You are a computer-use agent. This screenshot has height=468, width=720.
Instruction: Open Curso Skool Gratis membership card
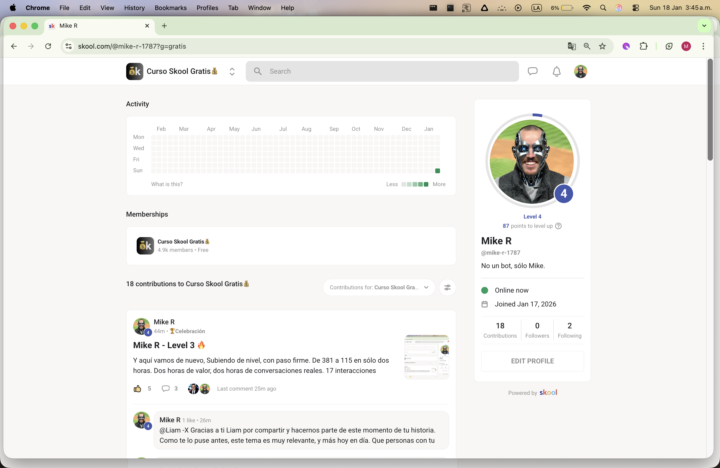(291, 246)
